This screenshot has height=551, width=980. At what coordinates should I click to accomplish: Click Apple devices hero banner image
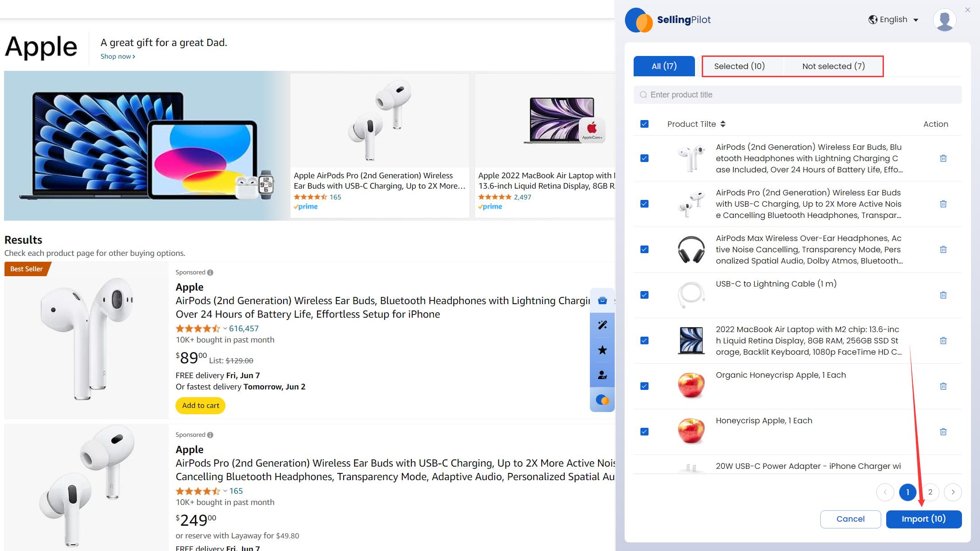point(147,145)
